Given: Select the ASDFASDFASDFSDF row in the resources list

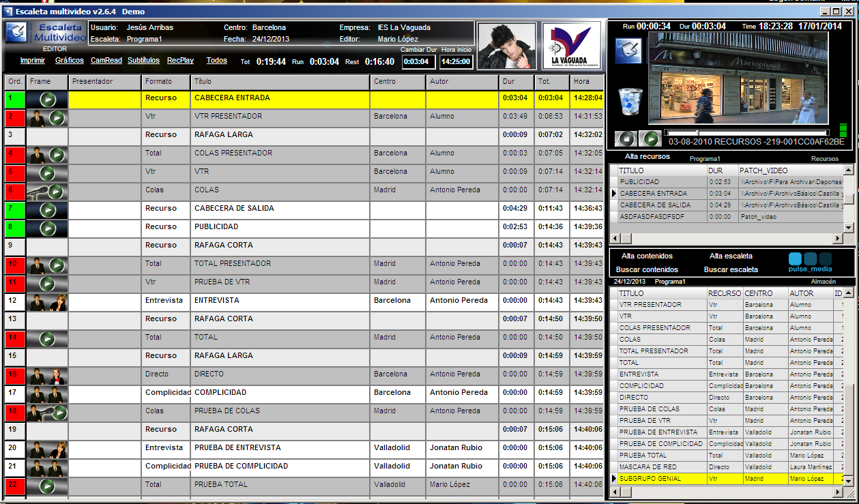Looking at the screenshot, I should 729,217.
